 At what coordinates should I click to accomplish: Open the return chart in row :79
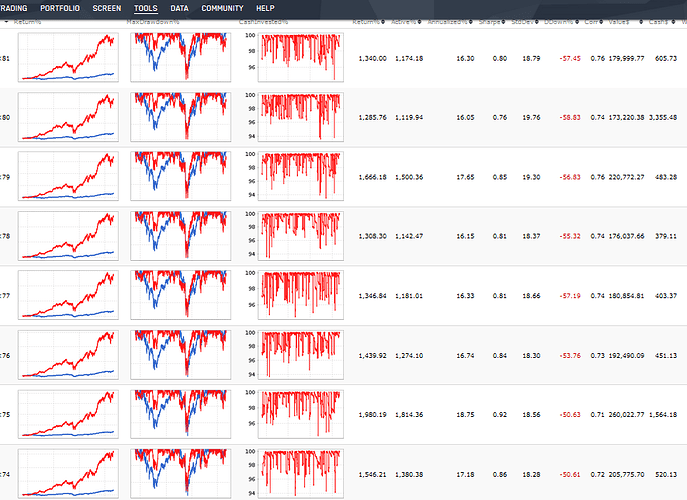[x=68, y=176]
